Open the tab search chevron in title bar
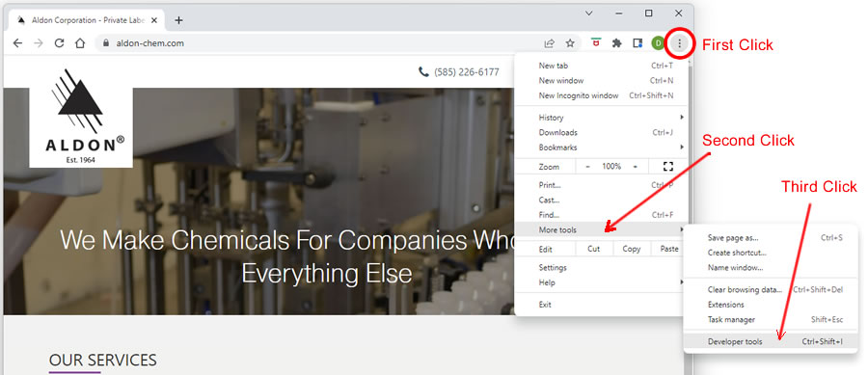Screen dimensions: 868x375 click(x=589, y=13)
